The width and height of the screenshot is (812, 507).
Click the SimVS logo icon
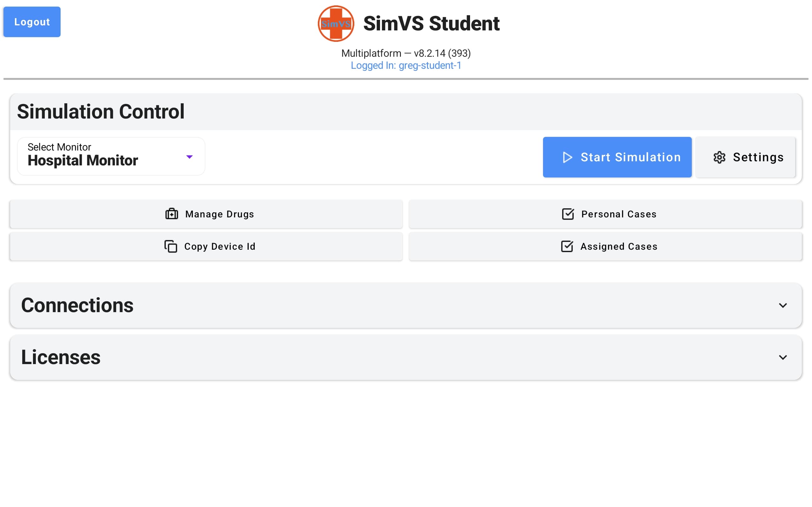tap(336, 23)
